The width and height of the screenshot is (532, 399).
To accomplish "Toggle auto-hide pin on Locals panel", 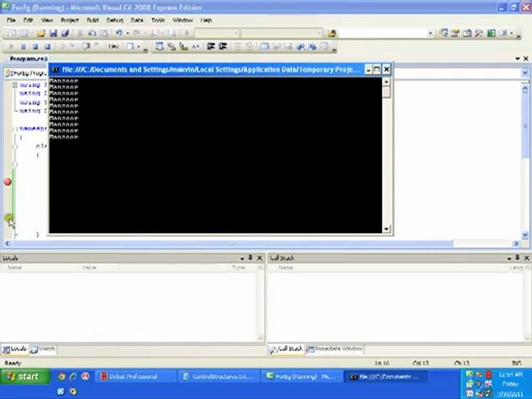I will point(250,258).
